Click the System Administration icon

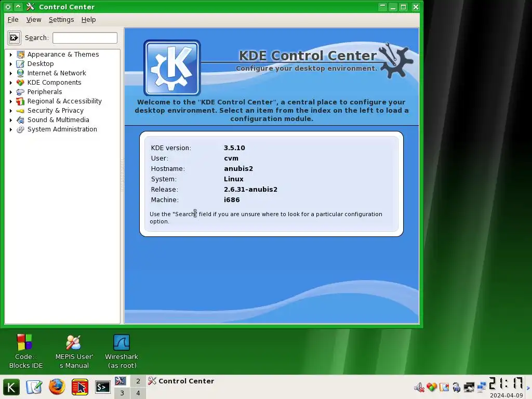pos(20,129)
